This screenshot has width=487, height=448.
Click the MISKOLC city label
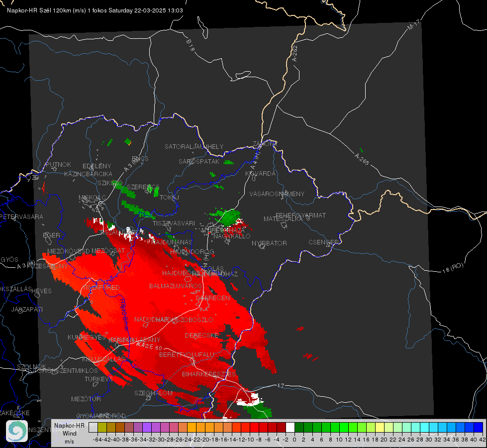pyautogui.click(x=92, y=198)
